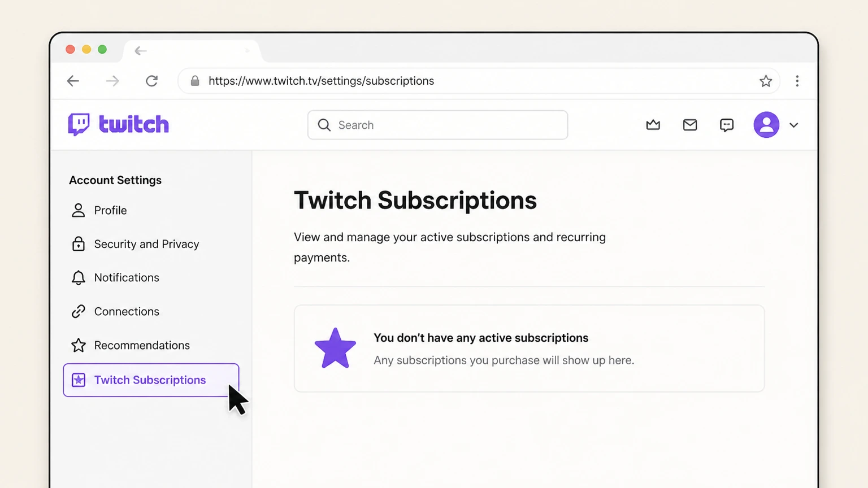This screenshot has height=488, width=868.
Task: Click the "Twitch Subscriptions" page heading
Action: [415, 200]
